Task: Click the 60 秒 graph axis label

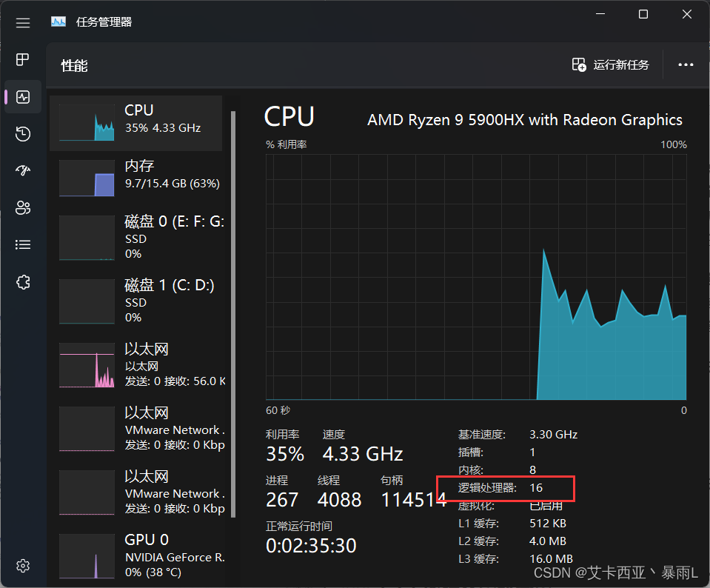Action: tap(278, 410)
